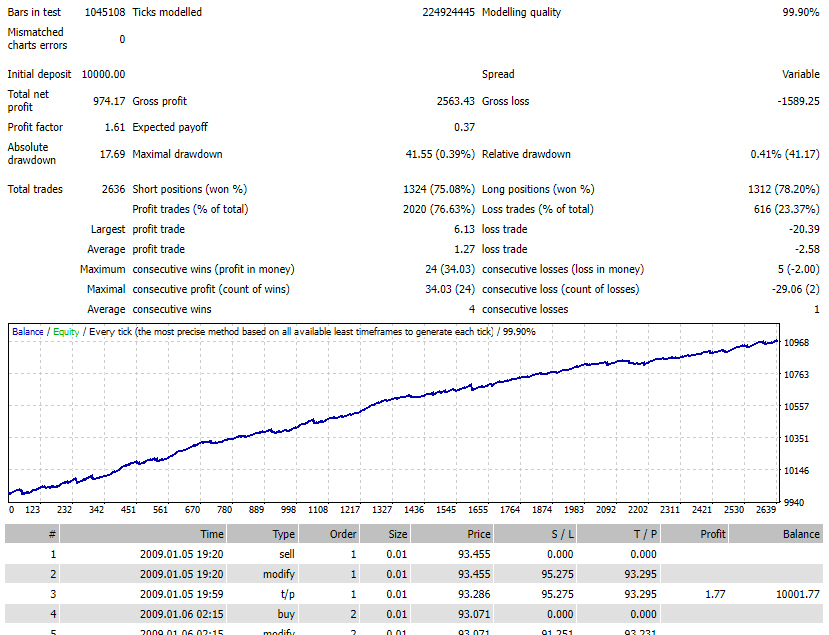Click the Balance column header
Image resolution: width=829 pixels, height=635 pixels.
click(776, 534)
